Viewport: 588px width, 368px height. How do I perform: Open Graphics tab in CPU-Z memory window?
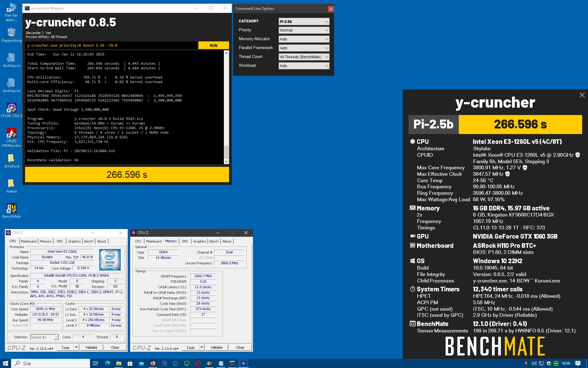coord(200,241)
